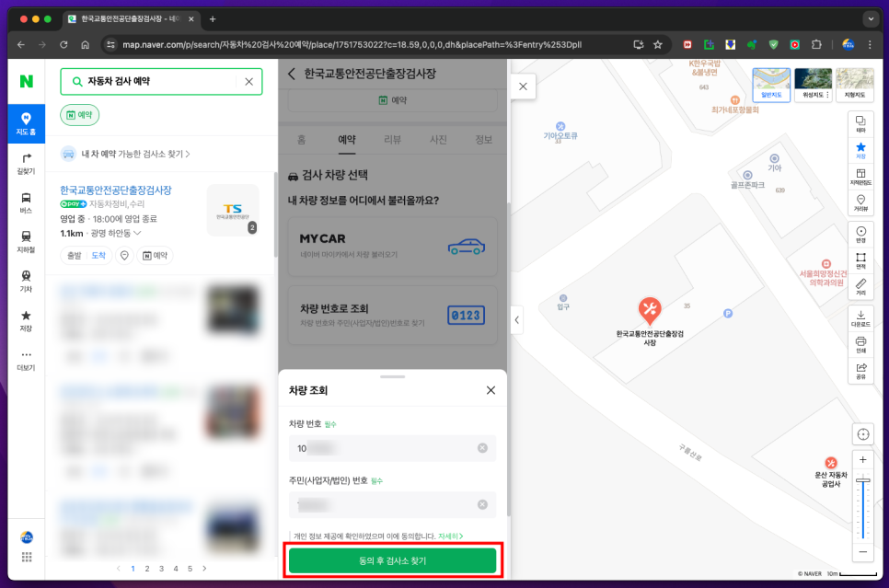Activate 거리뷰 street view tool
Image resolution: width=889 pixels, height=588 pixels.
(860, 203)
